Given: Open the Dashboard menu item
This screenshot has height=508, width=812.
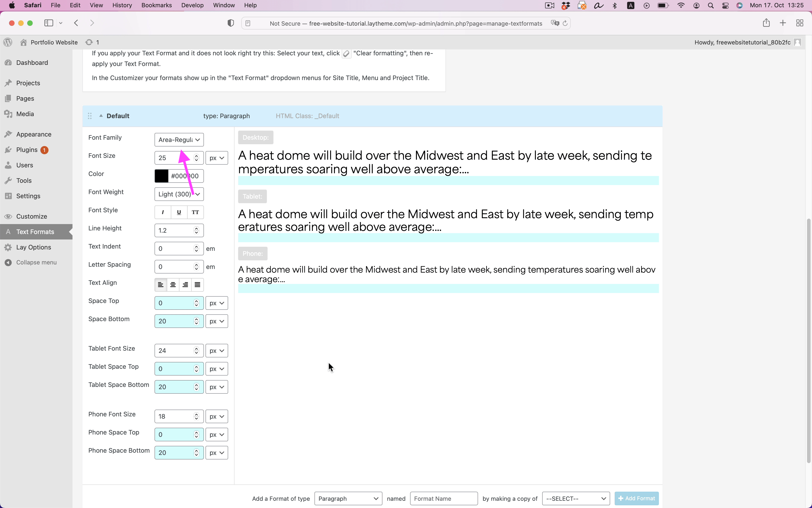Looking at the screenshot, I should click(32, 63).
